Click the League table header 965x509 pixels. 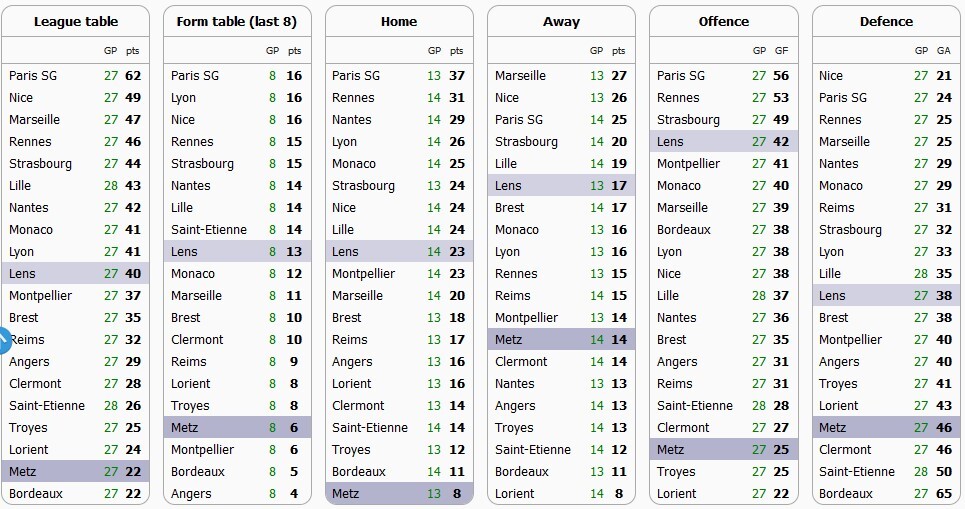point(76,22)
